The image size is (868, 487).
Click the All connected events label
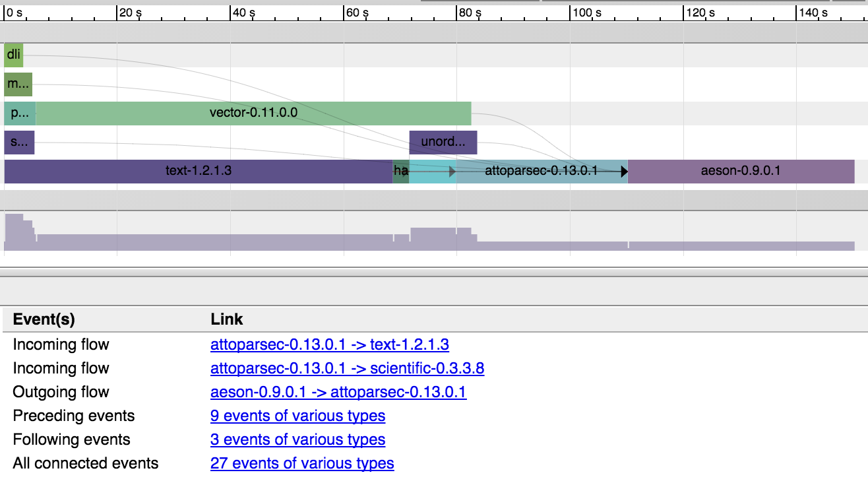tap(86, 463)
